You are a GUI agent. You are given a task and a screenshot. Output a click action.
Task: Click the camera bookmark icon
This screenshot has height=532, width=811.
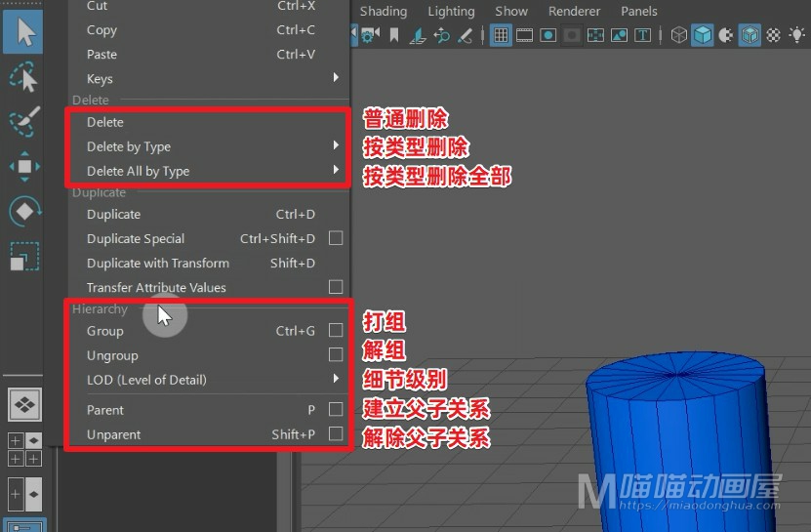tap(394, 35)
